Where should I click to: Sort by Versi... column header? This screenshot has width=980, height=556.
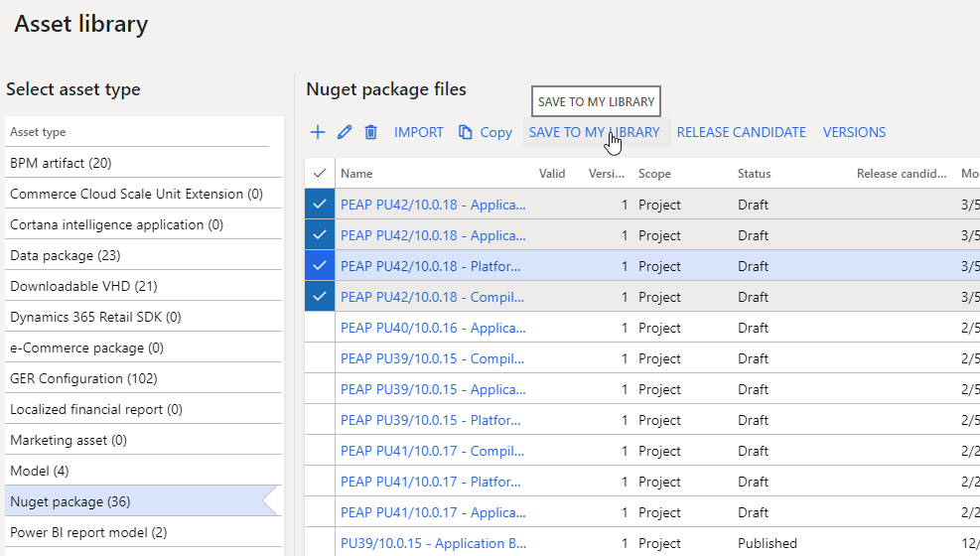(x=607, y=174)
